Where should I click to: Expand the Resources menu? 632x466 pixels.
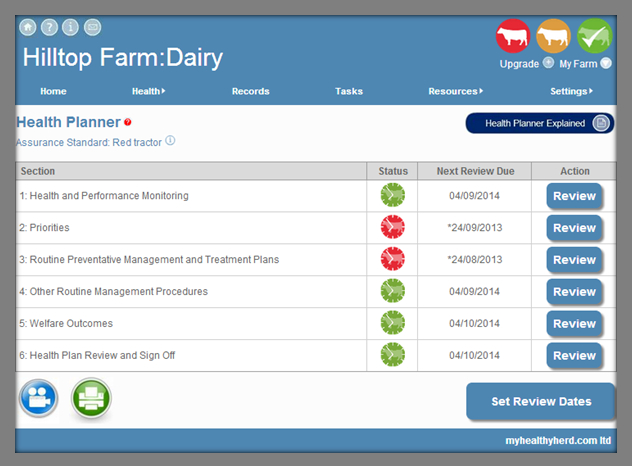[x=455, y=92]
